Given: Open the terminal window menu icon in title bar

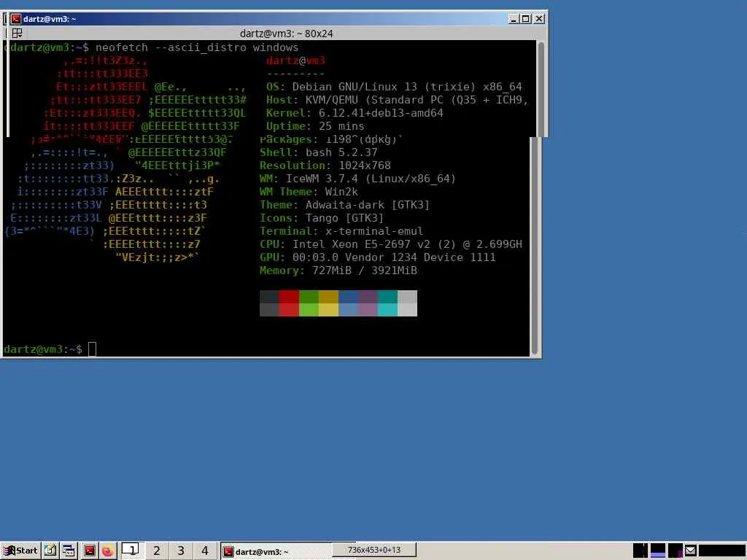Looking at the screenshot, I should click(16, 18).
